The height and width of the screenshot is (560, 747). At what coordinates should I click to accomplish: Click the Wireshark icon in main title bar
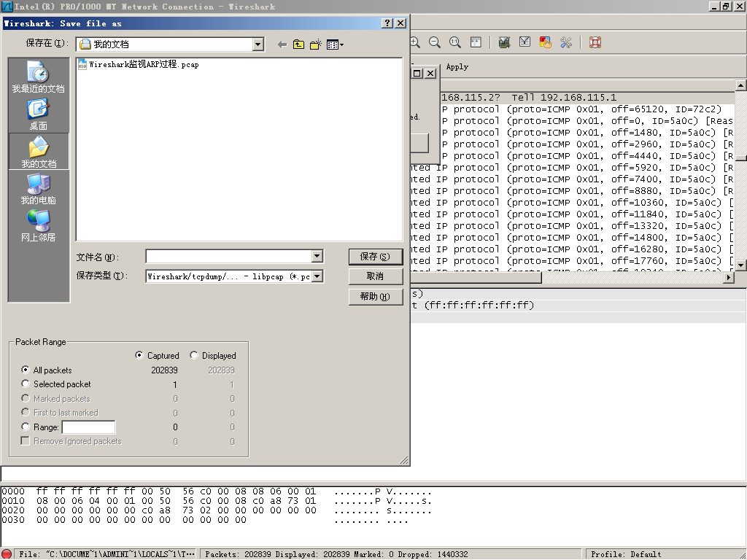click(x=7, y=7)
